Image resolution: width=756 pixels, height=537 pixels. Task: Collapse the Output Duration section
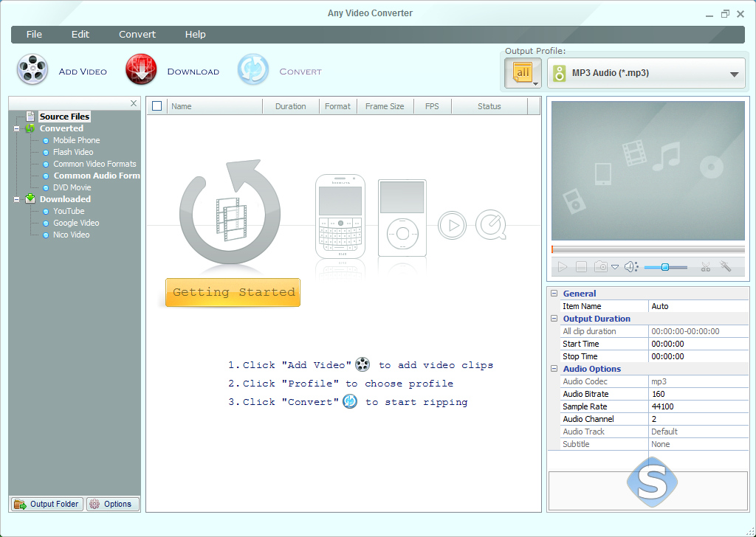pos(554,319)
